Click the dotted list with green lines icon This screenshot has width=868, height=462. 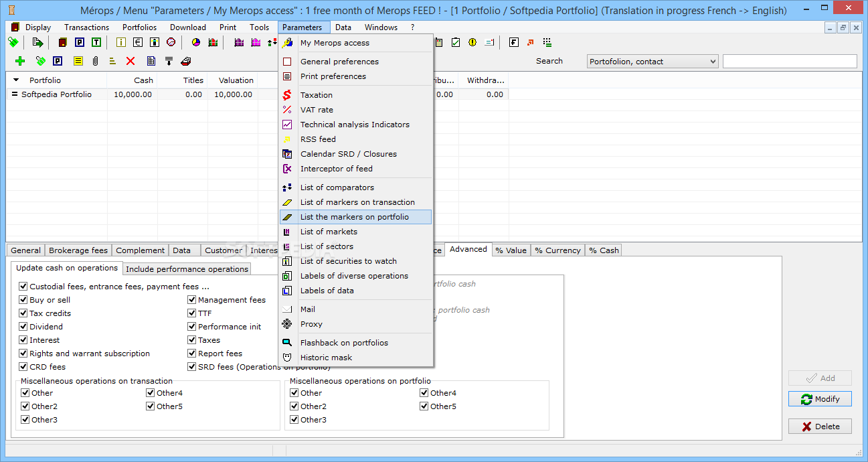(547, 42)
